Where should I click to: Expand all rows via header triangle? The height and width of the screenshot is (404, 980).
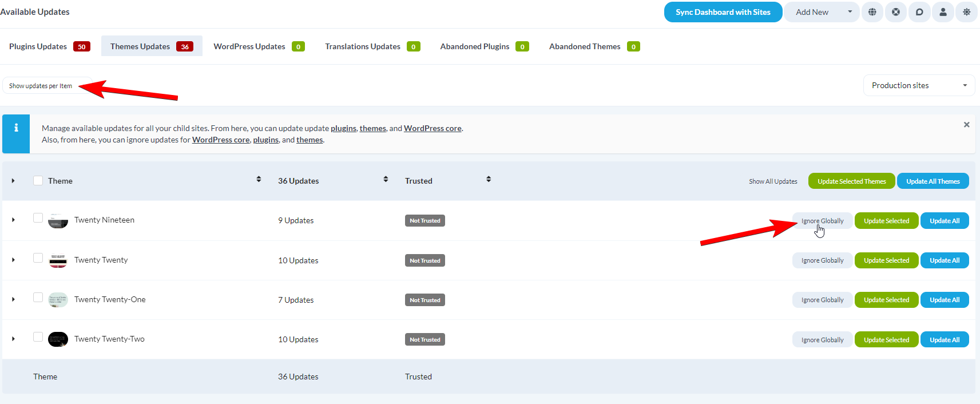(13, 181)
